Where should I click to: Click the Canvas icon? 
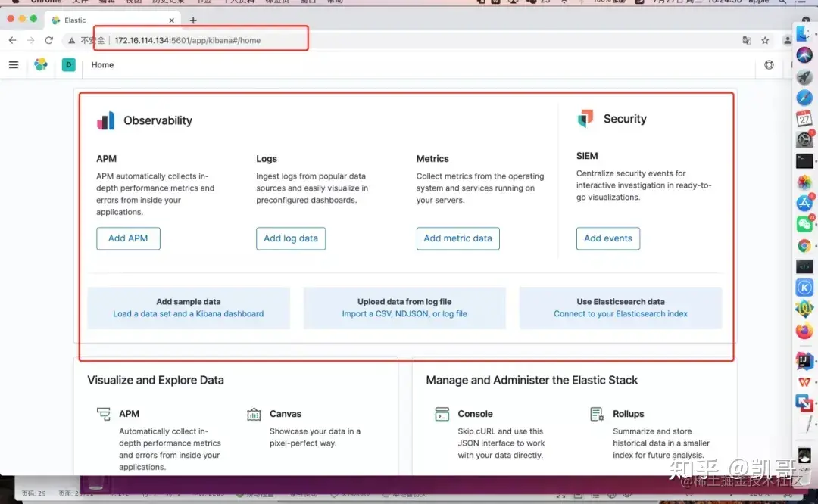click(x=254, y=414)
